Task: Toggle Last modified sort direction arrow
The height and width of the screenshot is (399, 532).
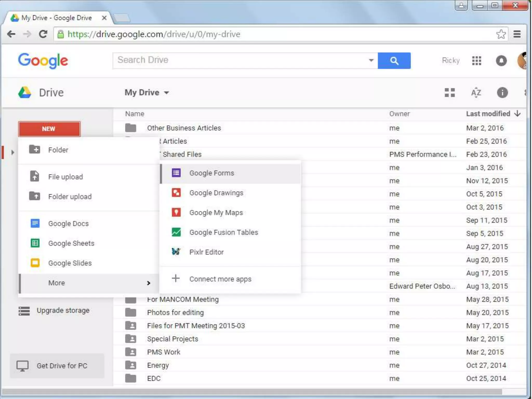Action: (517, 114)
